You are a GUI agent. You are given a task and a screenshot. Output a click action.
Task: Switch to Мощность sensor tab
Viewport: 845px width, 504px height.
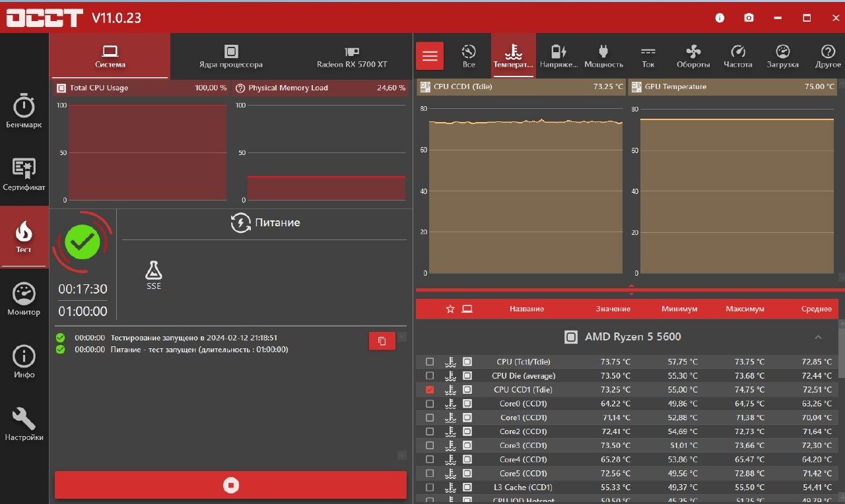click(x=603, y=56)
